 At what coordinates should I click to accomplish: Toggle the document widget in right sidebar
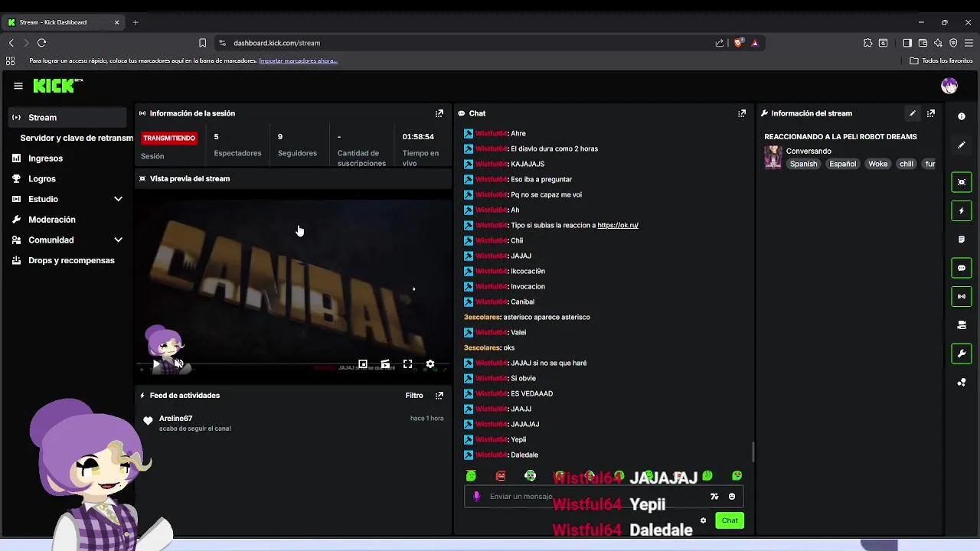click(962, 240)
